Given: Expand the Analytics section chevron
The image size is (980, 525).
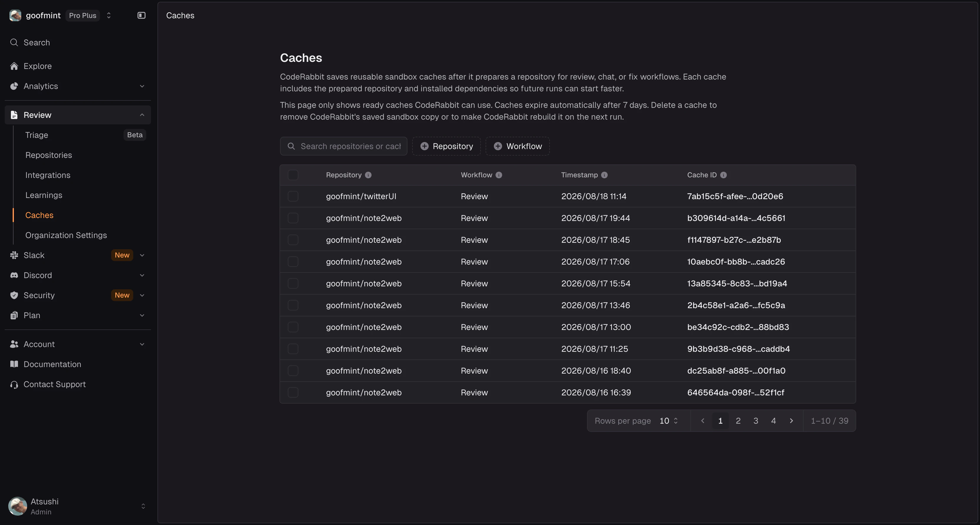Looking at the screenshot, I should tap(142, 86).
